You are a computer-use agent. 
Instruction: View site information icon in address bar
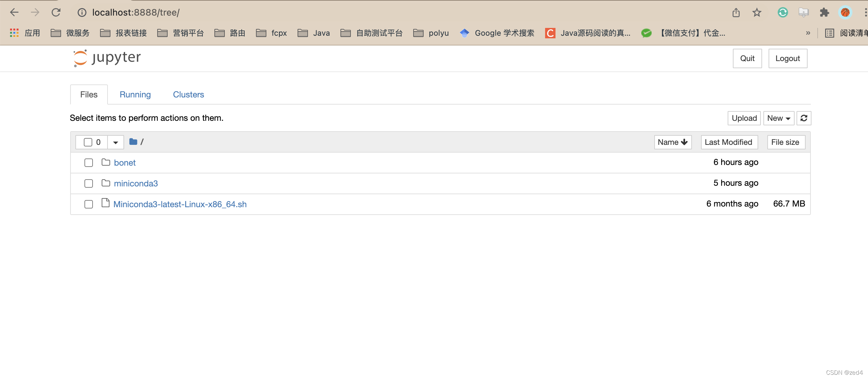click(x=82, y=12)
